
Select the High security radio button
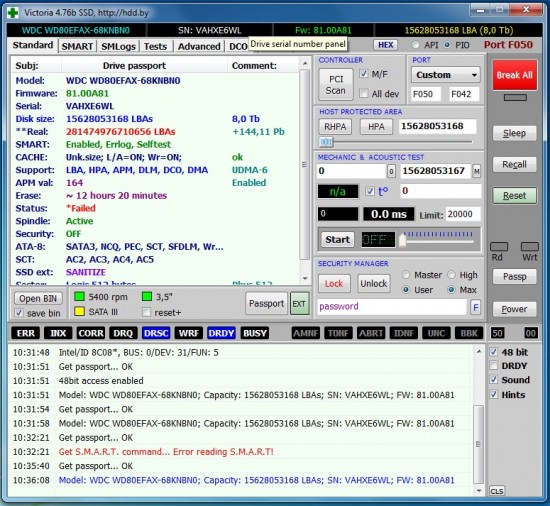tap(451, 275)
